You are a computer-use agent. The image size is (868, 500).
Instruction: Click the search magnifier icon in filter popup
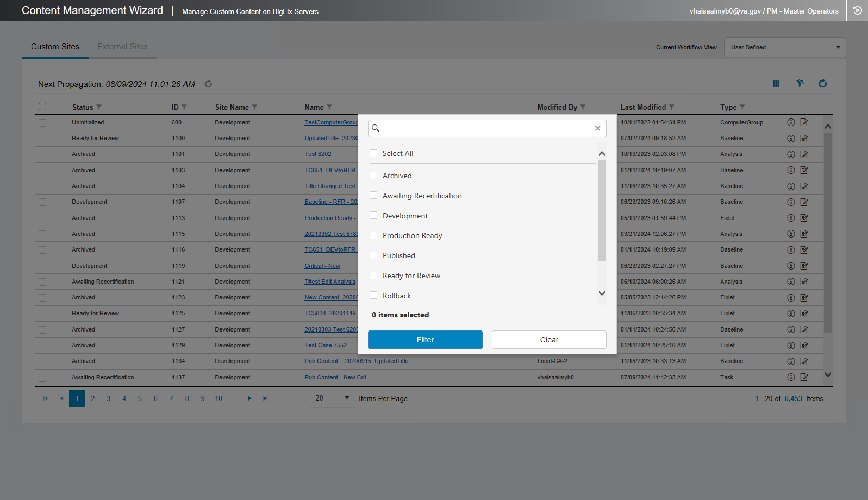pos(376,128)
